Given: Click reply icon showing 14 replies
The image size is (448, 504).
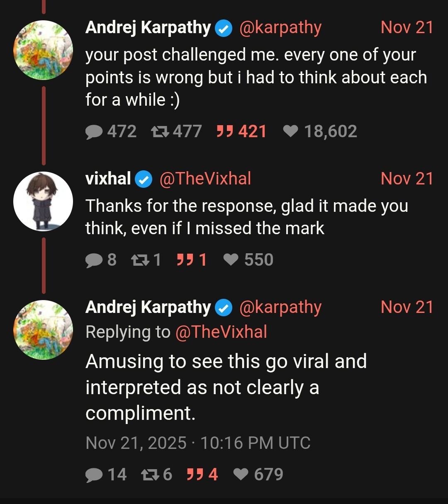Looking at the screenshot, I should [x=94, y=475].
